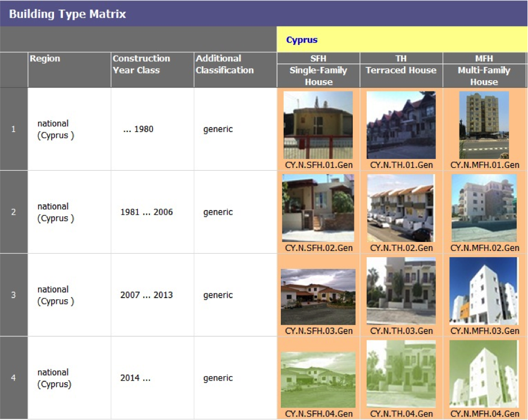Viewport: 528px width, 420px height.
Task: Select the MFH Multi-Family House column header
Action: (484, 70)
